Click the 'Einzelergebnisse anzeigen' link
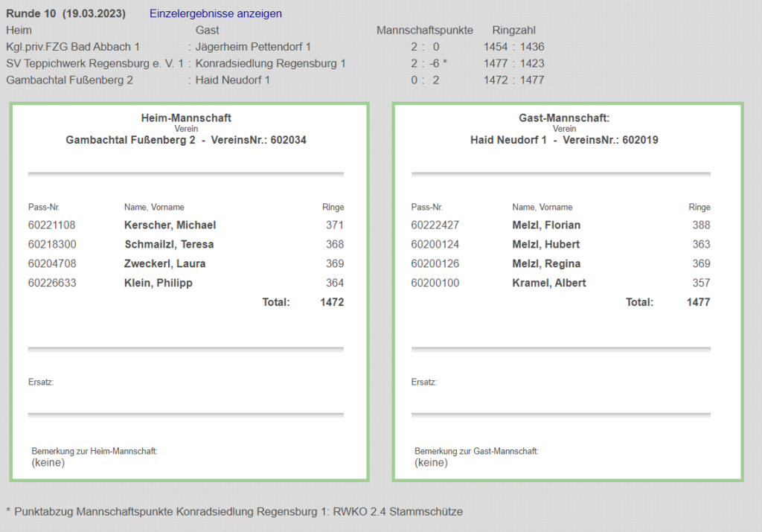Screen dimensions: 762x532 pyautogui.click(x=216, y=14)
